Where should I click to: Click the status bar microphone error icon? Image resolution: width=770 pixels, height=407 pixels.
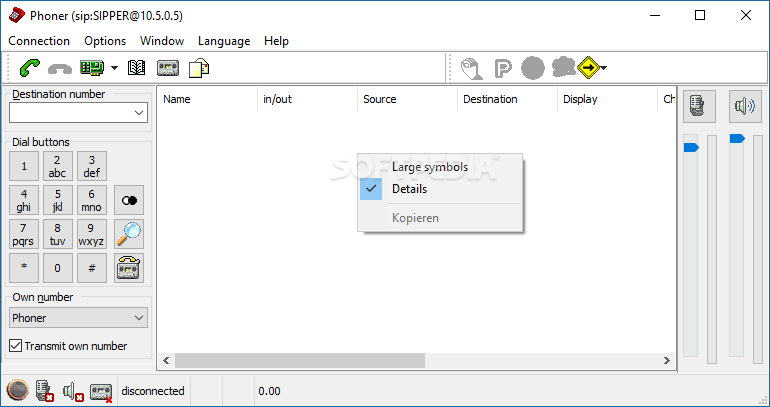(x=44, y=391)
